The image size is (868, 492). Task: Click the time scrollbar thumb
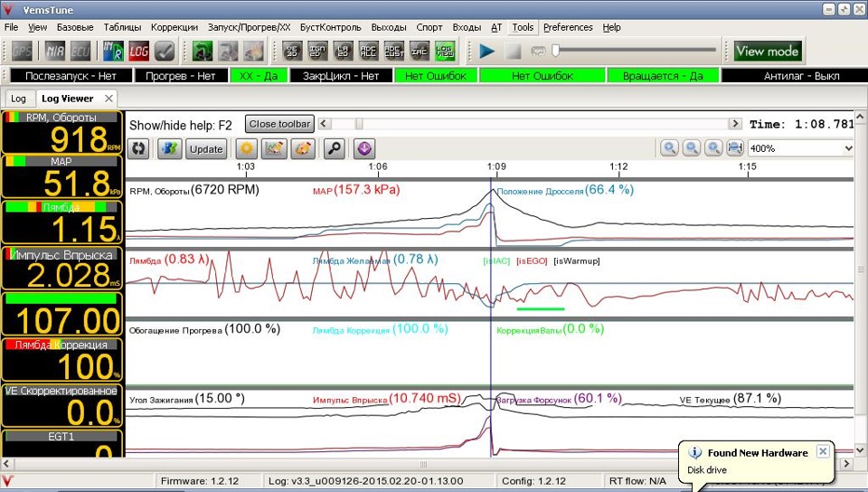359,124
